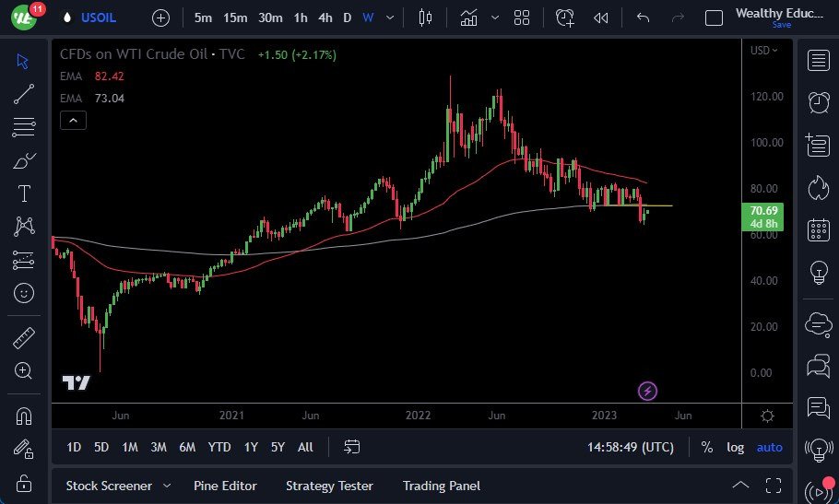The height and width of the screenshot is (504, 839).
Task: Expand the indicator templates dropdown arrow
Action: [x=495, y=18]
